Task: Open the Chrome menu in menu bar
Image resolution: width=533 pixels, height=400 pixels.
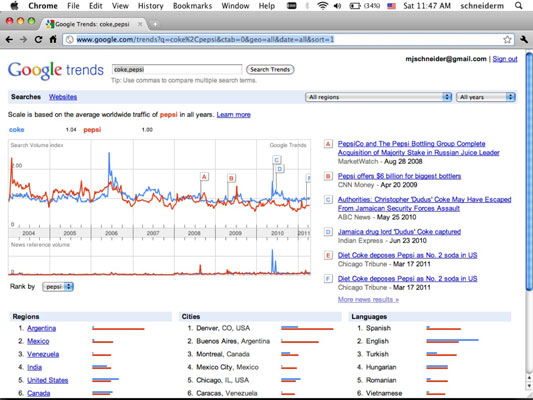Action: [43, 6]
